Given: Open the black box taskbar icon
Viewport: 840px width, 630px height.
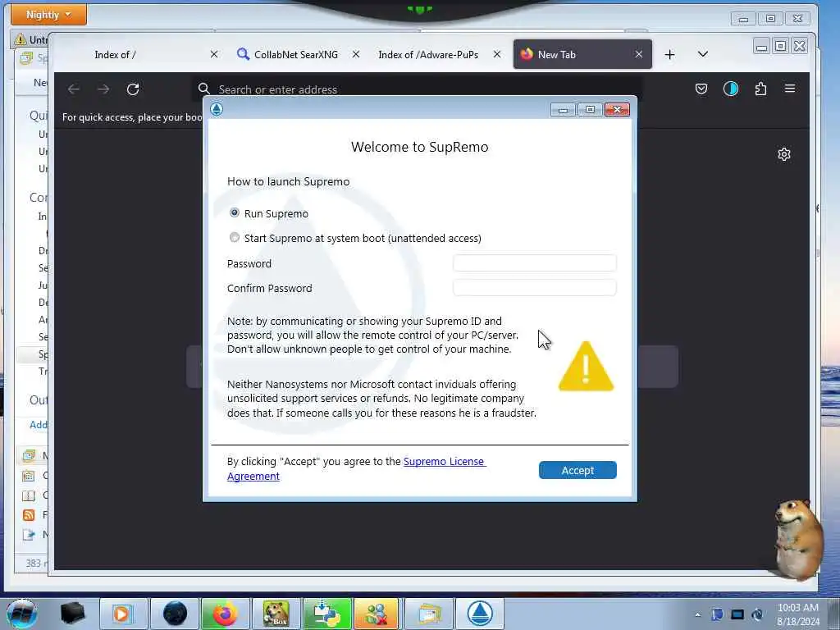Looking at the screenshot, I should (72, 614).
